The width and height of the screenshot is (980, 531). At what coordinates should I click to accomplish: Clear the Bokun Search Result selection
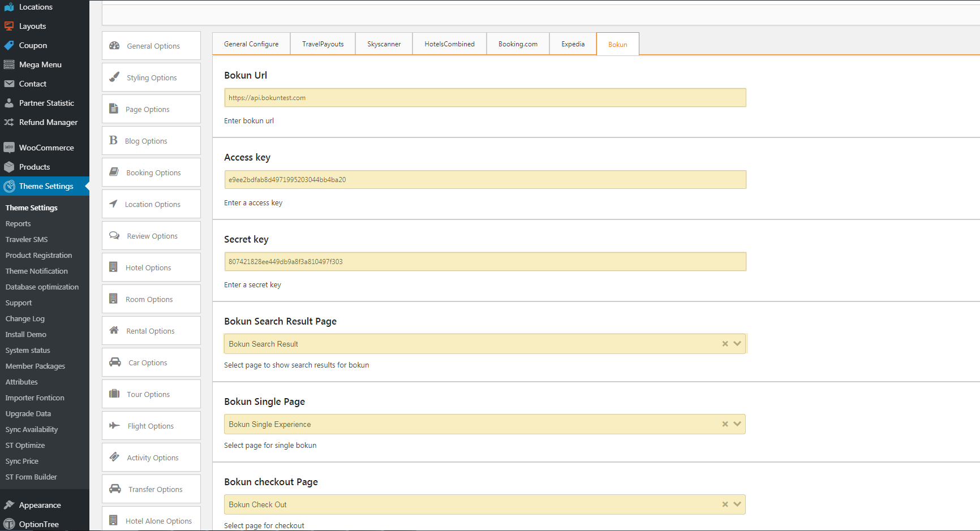(725, 344)
